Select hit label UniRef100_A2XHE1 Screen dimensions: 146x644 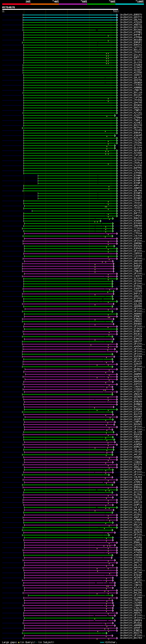(x=131, y=123)
